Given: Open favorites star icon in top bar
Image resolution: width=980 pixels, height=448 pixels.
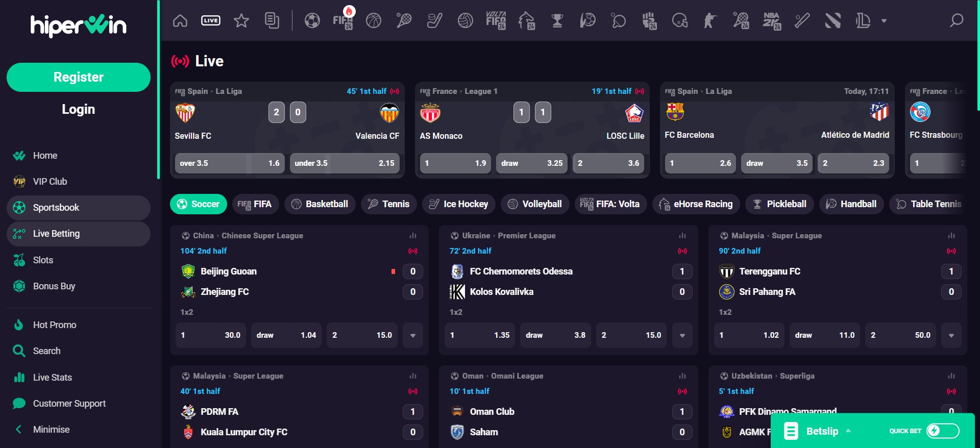Looking at the screenshot, I should 241,21.
